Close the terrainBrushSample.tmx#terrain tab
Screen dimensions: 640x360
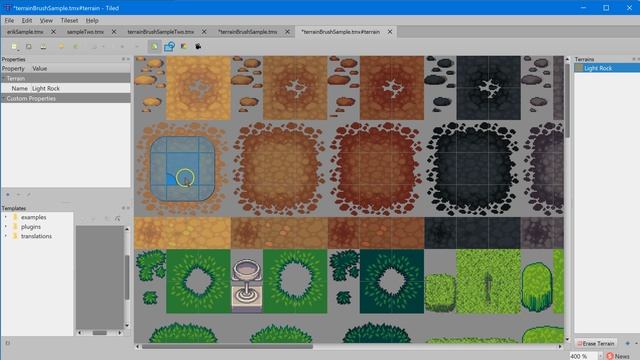(x=390, y=32)
